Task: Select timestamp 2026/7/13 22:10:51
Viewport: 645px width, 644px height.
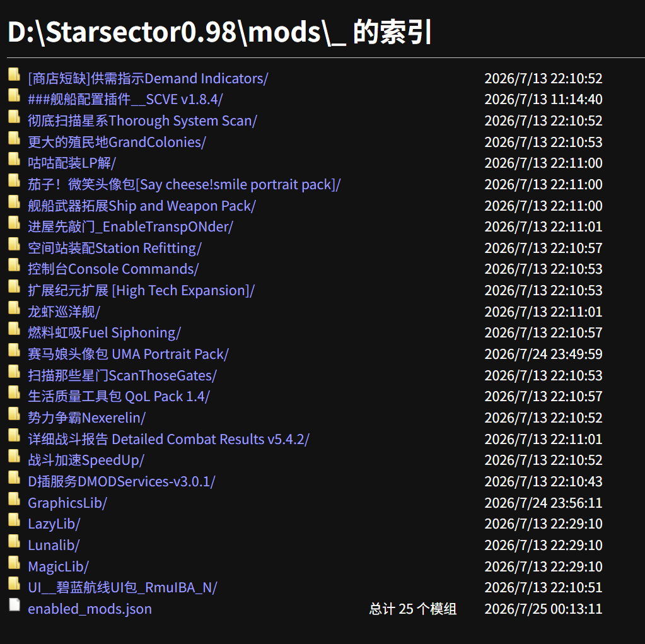Action: tap(543, 588)
